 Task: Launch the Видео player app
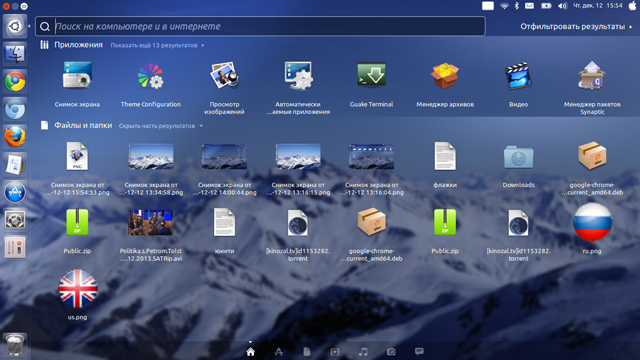(518, 76)
